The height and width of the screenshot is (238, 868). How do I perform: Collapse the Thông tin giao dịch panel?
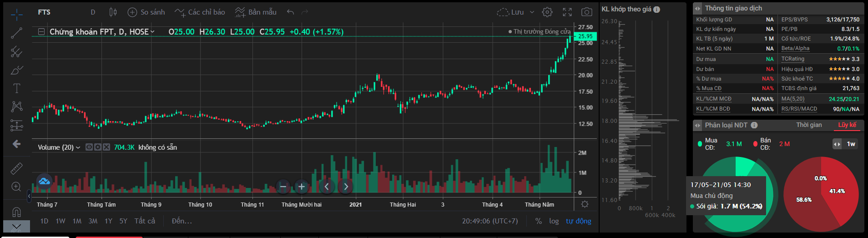click(698, 9)
